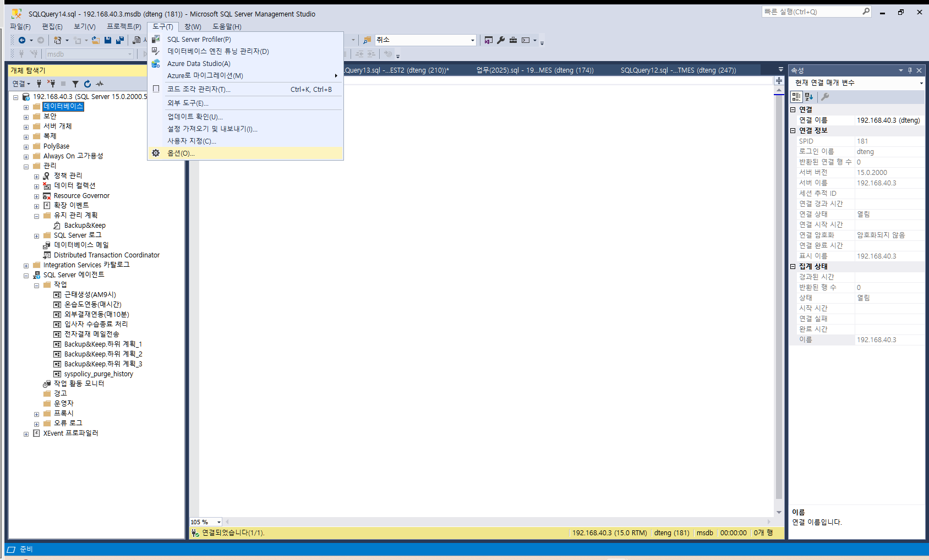Click the property pages wrench in Properties
The image size is (929, 560).
[x=825, y=97]
